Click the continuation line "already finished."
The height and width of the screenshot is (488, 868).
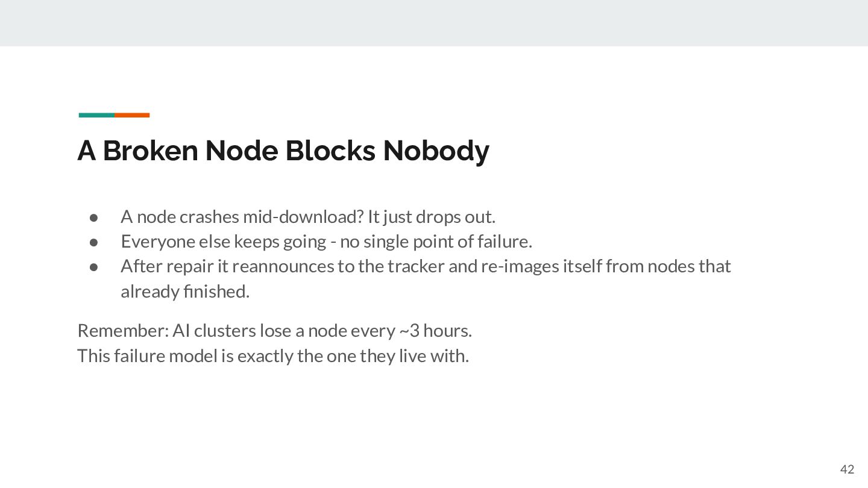click(185, 292)
